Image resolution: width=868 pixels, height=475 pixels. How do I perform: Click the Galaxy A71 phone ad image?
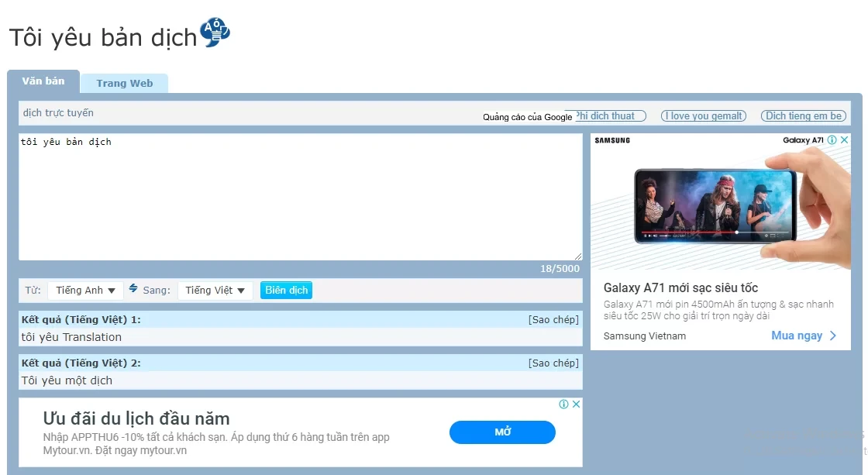click(720, 205)
